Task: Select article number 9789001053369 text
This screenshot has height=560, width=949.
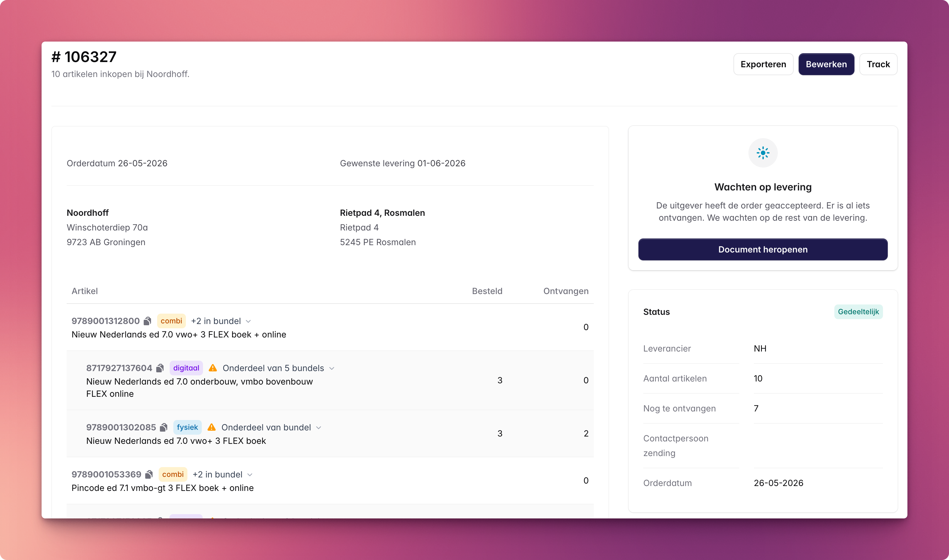Action: coord(106,474)
